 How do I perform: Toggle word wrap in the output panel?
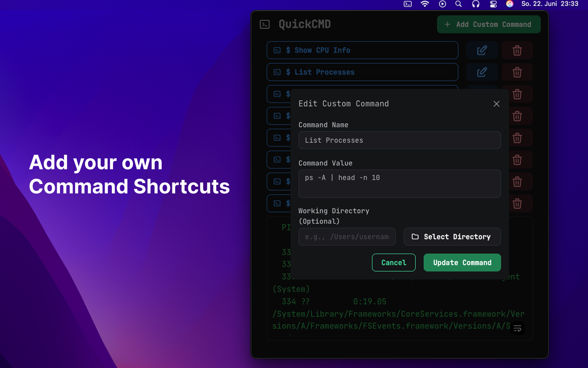517,328
